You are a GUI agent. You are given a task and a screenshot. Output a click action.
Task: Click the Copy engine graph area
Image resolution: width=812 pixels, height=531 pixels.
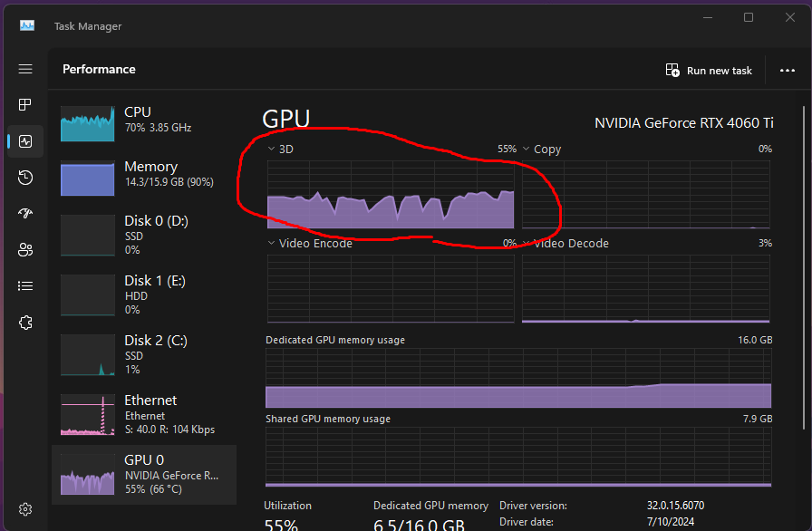[x=646, y=195]
